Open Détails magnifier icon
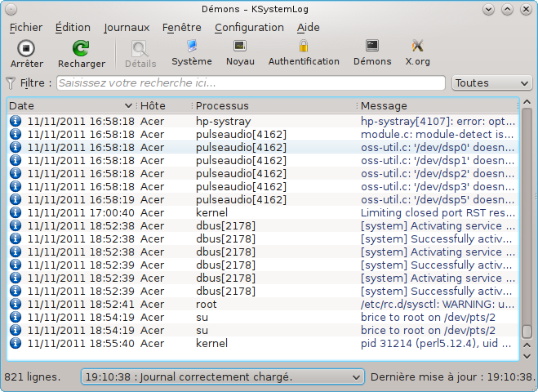This screenshot has width=538, height=392. (140, 49)
